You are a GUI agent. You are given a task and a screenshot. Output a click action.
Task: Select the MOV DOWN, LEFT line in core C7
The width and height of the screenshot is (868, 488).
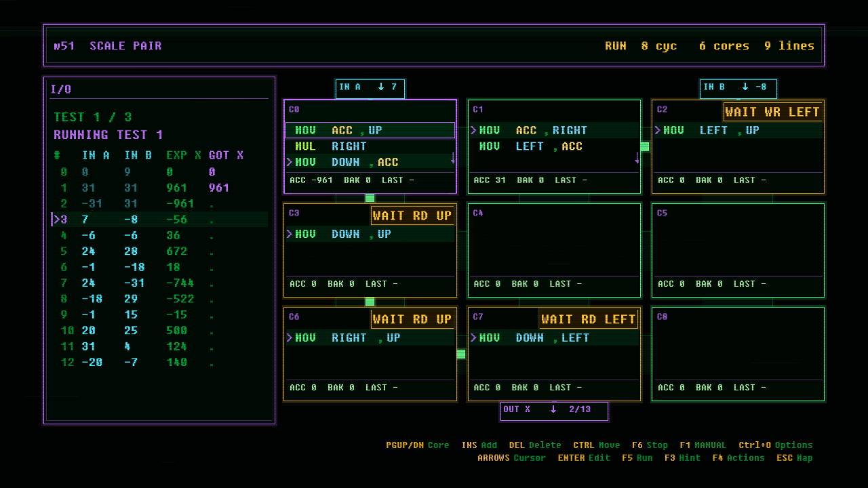tap(554, 338)
